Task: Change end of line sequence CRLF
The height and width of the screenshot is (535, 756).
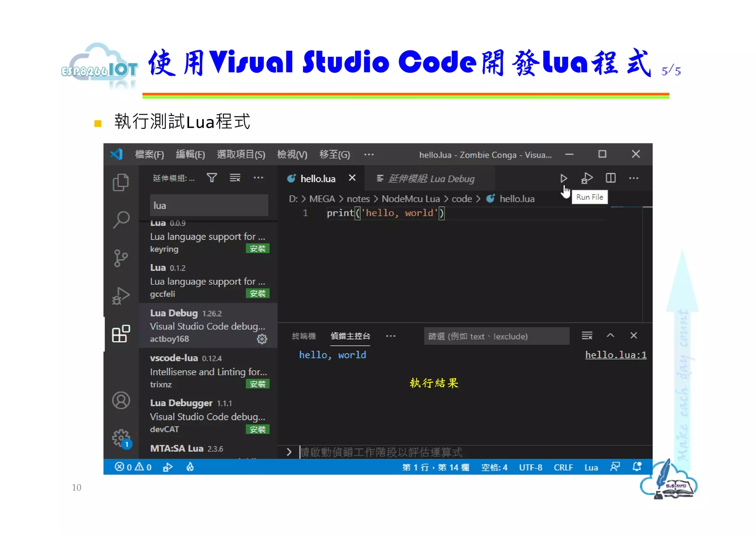Action: click(563, 467)
